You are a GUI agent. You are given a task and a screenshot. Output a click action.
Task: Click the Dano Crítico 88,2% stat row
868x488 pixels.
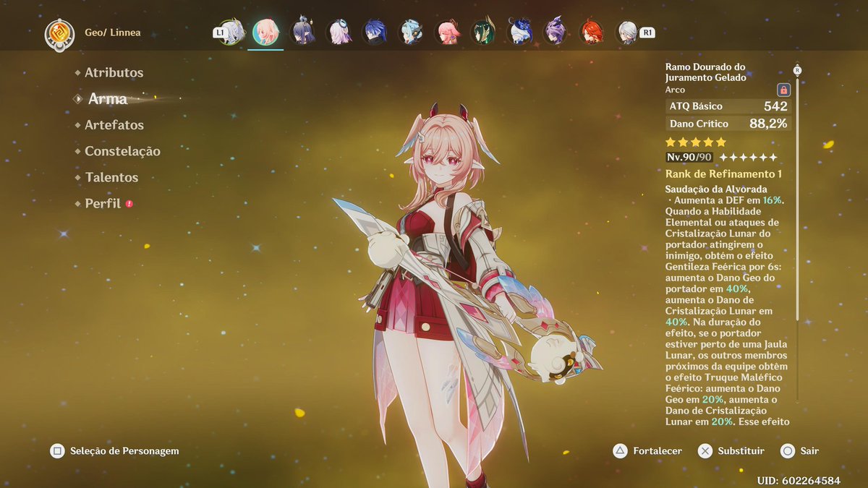click(x=728, y=124)
